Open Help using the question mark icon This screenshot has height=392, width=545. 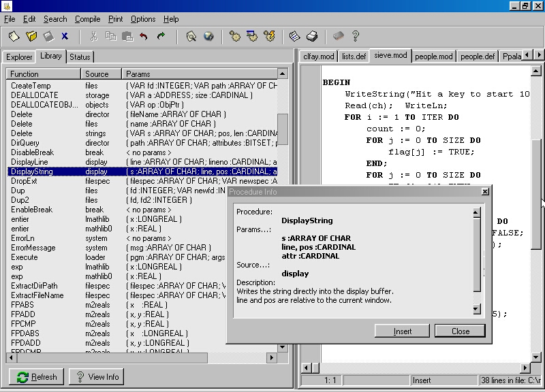[x=356, y=36]
